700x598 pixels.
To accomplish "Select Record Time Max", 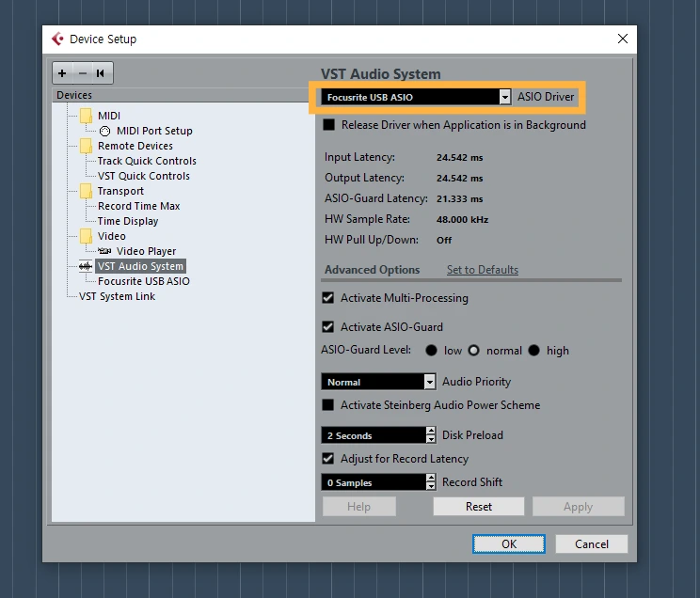I will pos(139,206).
